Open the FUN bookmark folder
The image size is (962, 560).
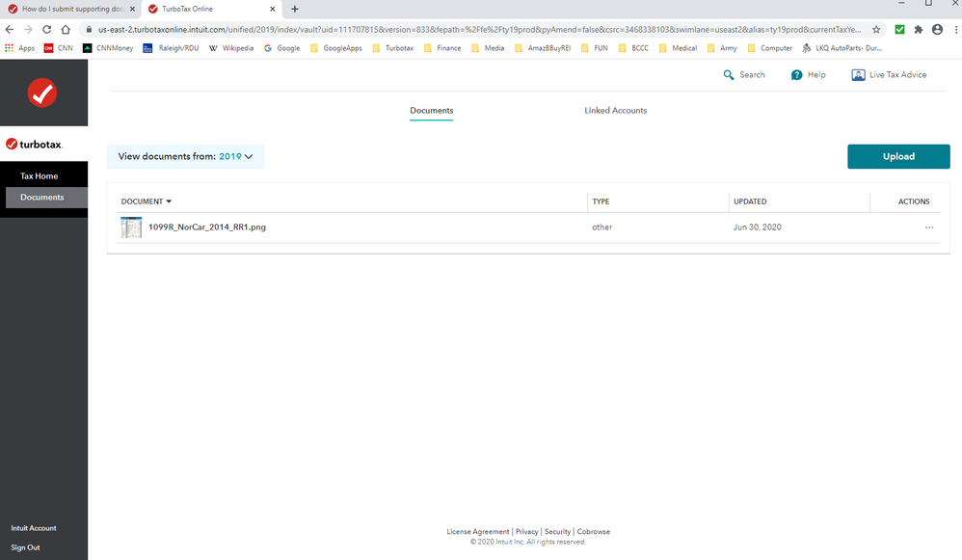(595, 48)
